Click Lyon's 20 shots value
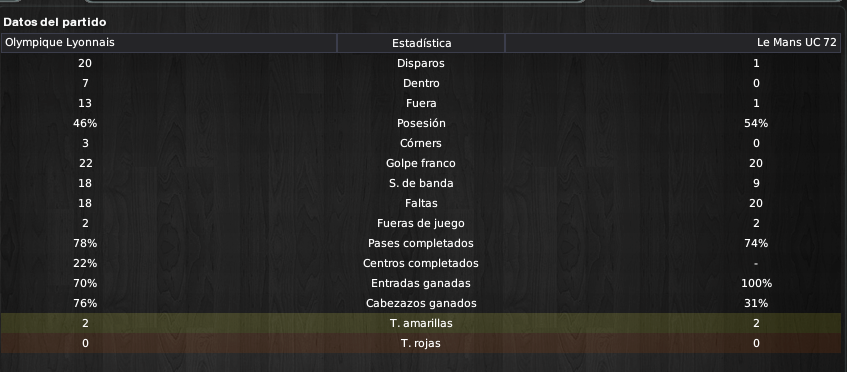The image size is (847, 372). pos(85,63)
